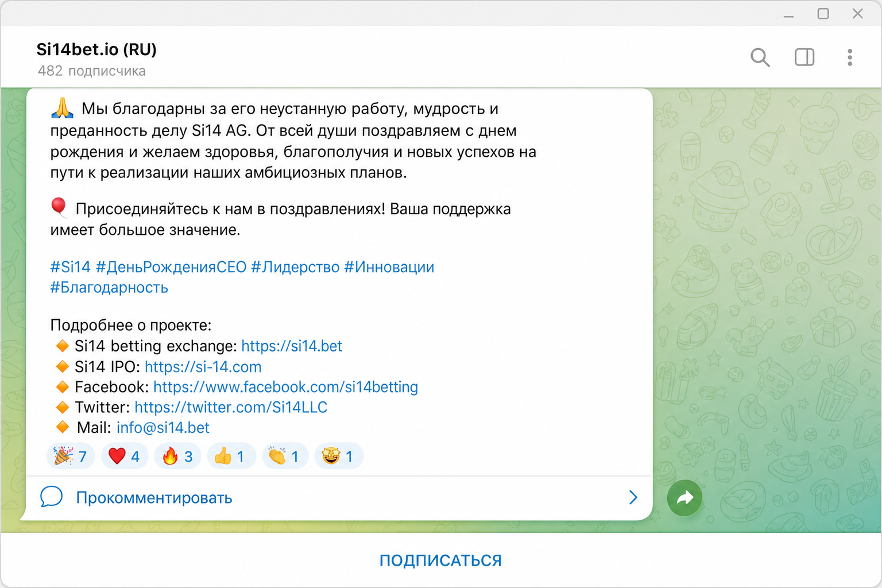Open the Facebook si14betting link
The height and width of the screenshot is (588, 882).
pos(285,387)
